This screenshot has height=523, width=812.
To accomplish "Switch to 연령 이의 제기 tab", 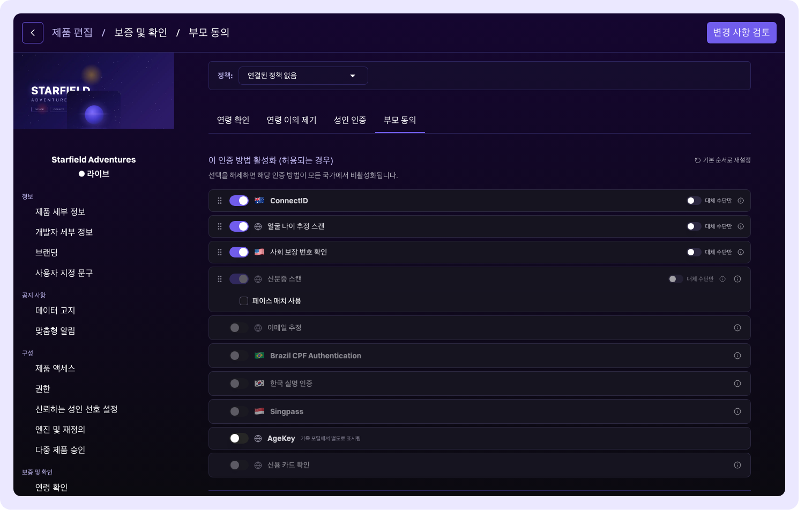I will click(x=292, y=120).
